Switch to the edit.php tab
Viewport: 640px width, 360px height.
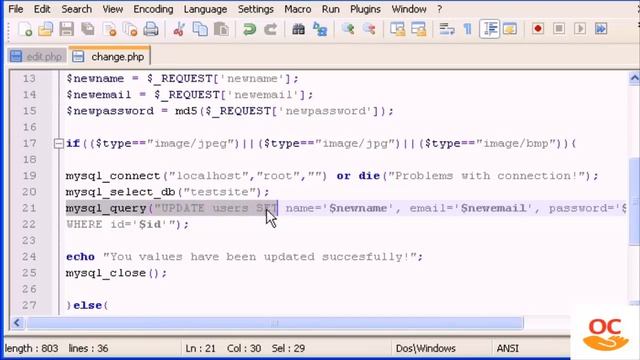(x=37, y=56)
